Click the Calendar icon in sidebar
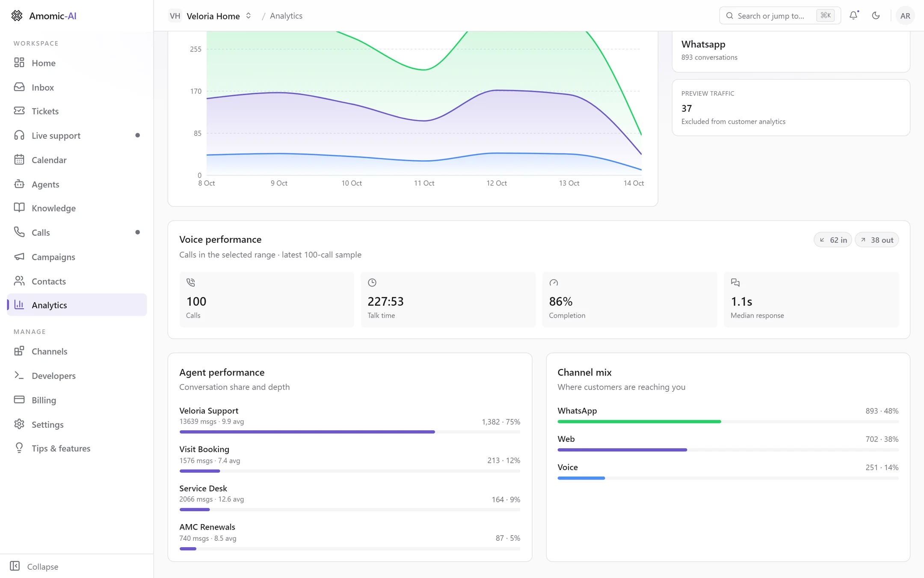 tap(19, 160)
